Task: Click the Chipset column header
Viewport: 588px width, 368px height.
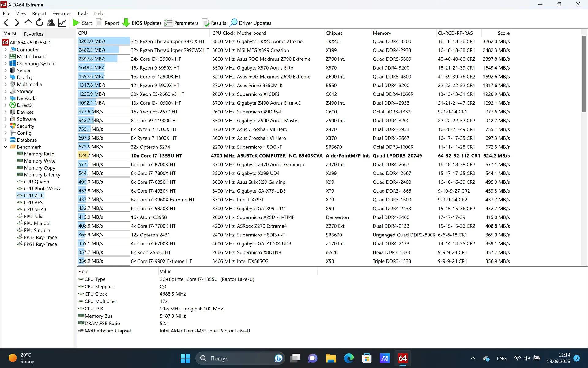Action: coord(348,33)
